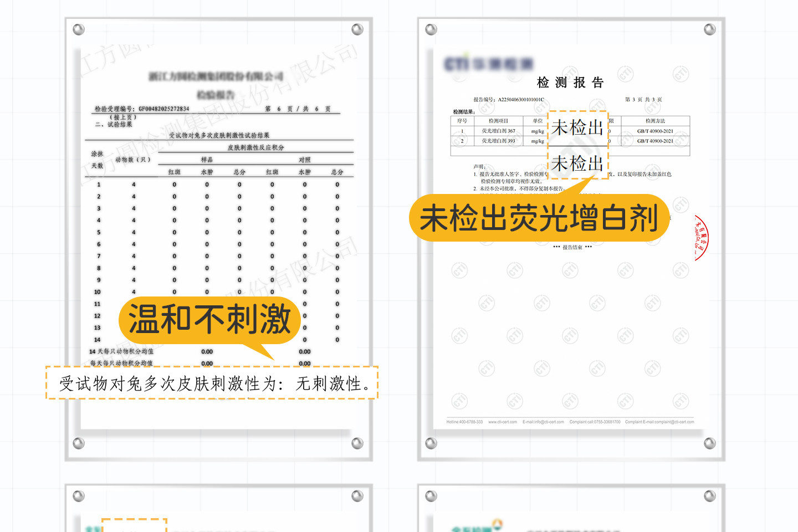The image size is (798, 532).
Task: Open the www.cti-cert.com footer link
Action: pyautogui.click(x=503, y=422)
